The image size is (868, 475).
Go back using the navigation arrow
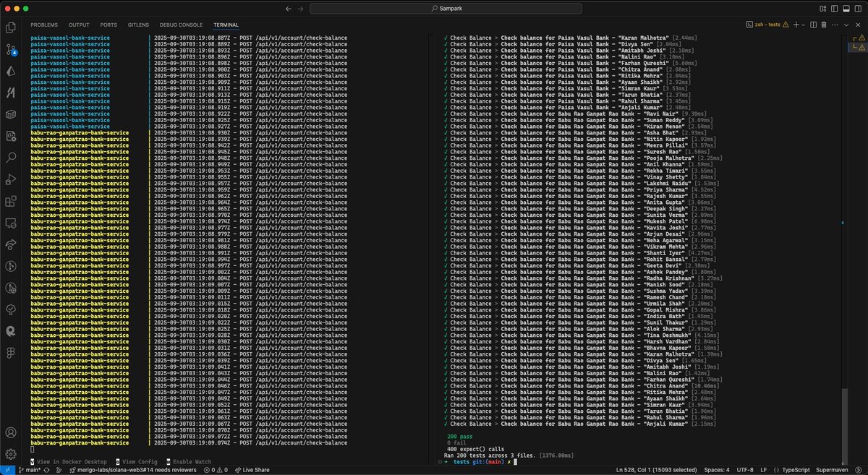pyautogui.click(x=289, y=9)
